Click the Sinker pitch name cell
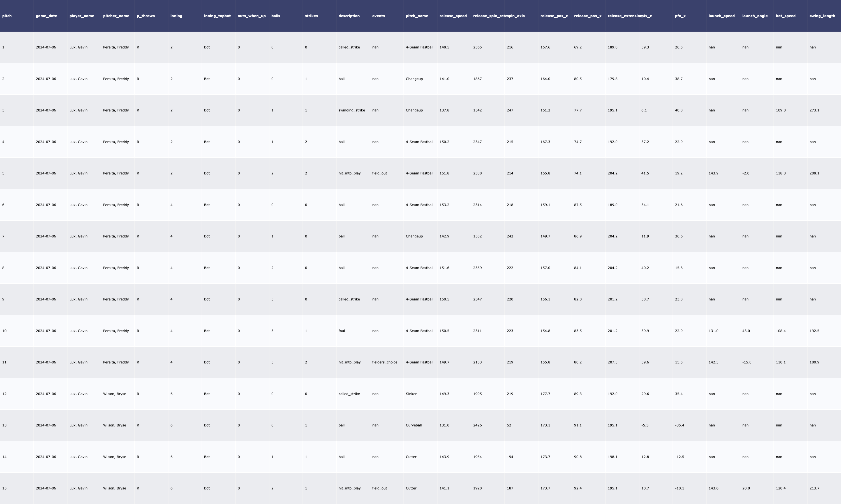841x504 pixels. (x=411, y=394)
